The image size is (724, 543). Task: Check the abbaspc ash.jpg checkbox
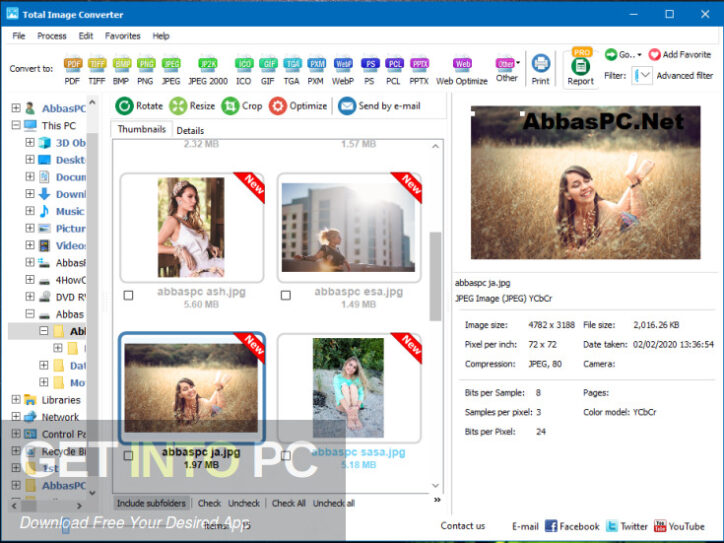pos(128,296)
